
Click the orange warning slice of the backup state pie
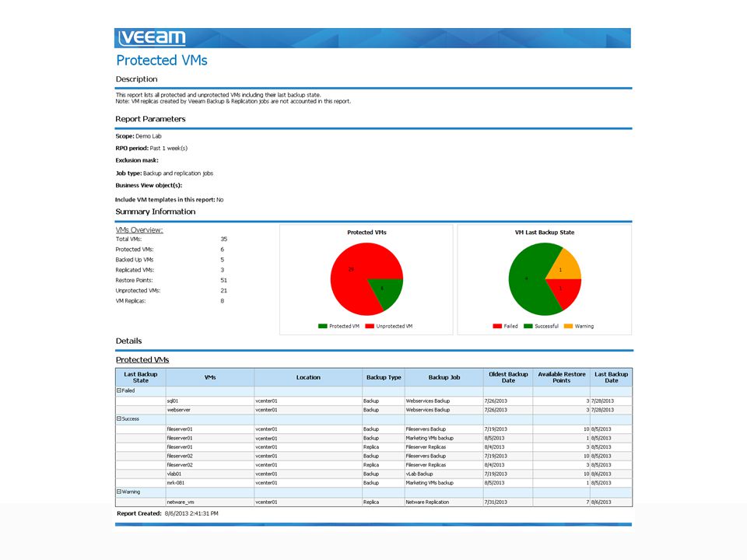tap(565, 268)
